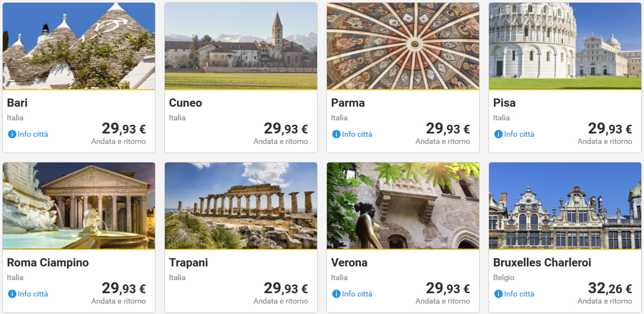Viewport: 644px width, 314px height.
Task: Click the info icon on the Verona card
Action: (336, 294)
